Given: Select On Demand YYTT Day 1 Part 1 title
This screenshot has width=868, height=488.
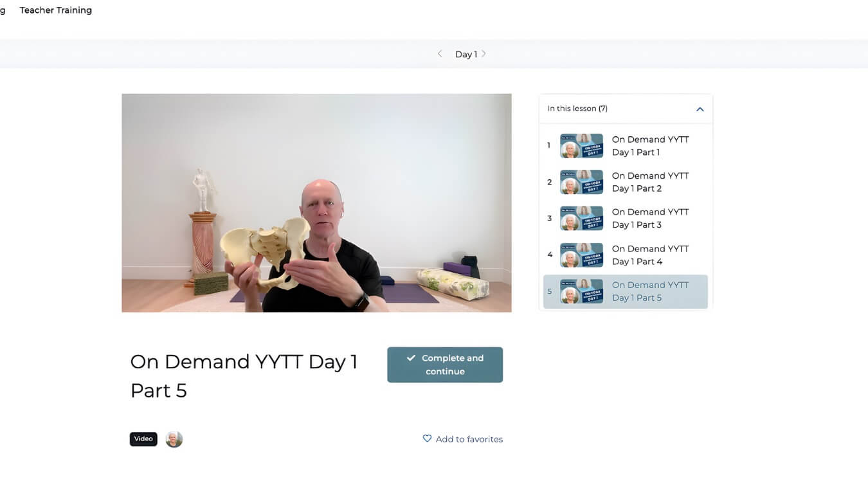Looking at the screenshot, I should tap(650, 146).
